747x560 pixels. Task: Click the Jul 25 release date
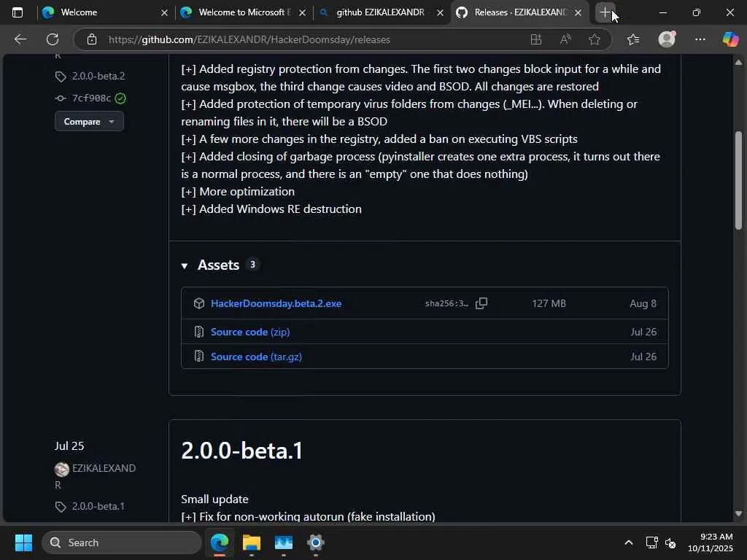[69, 446]
